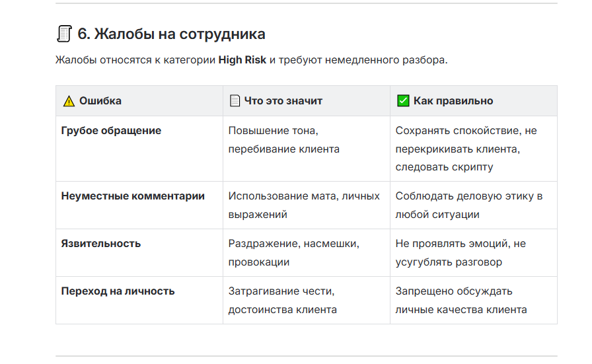Click the "Переход на личность" row label
The height and width of the screenshot is (364, 592).
click(118, 291)
